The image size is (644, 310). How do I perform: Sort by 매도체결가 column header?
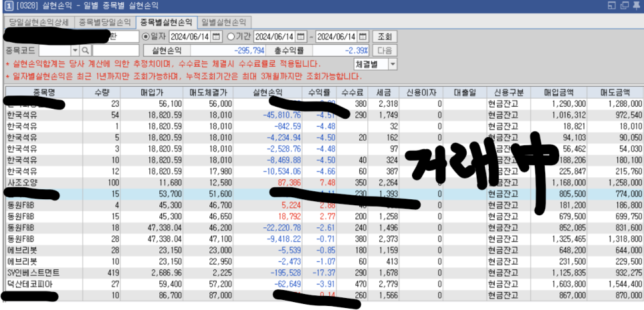tap(209, 92)
